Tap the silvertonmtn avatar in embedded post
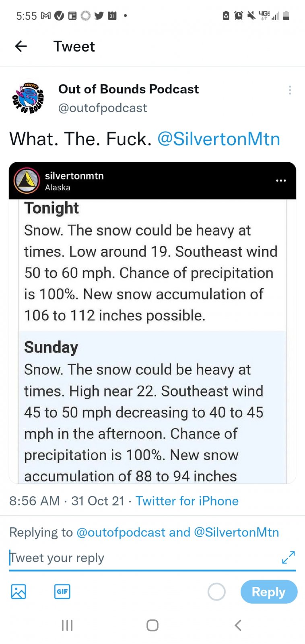 [27, 181]
